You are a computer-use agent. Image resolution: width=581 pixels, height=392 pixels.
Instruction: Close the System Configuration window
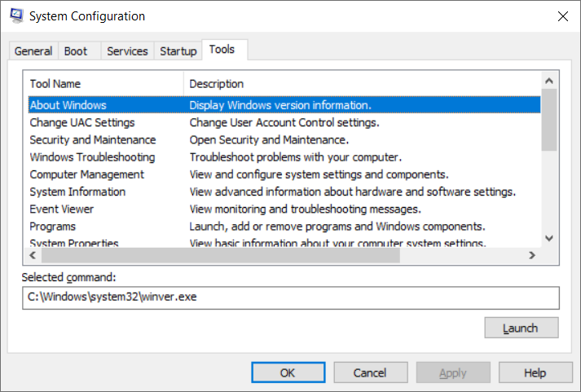point(563,16)
